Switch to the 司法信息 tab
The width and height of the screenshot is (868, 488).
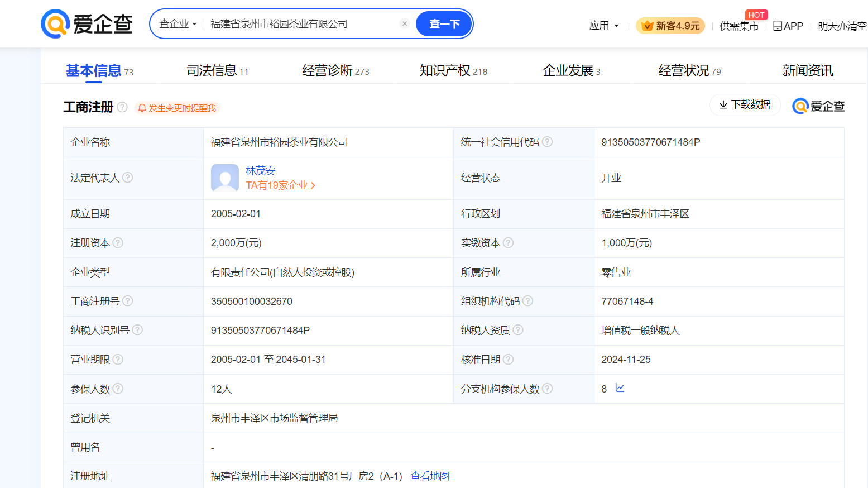click(x=217, y=71)
